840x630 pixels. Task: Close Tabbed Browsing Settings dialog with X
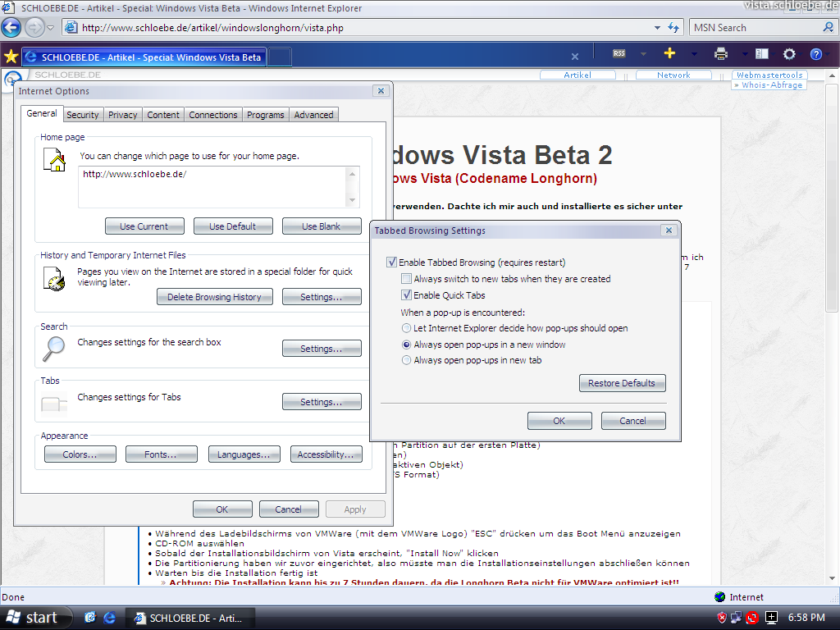click(x=669, y=230)
